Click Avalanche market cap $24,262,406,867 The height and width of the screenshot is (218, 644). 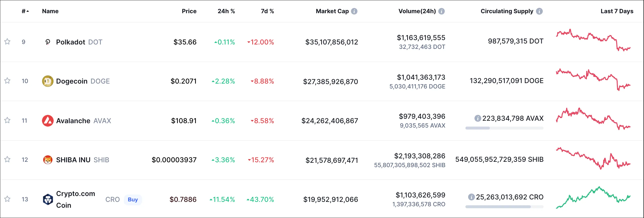[330, 120]
